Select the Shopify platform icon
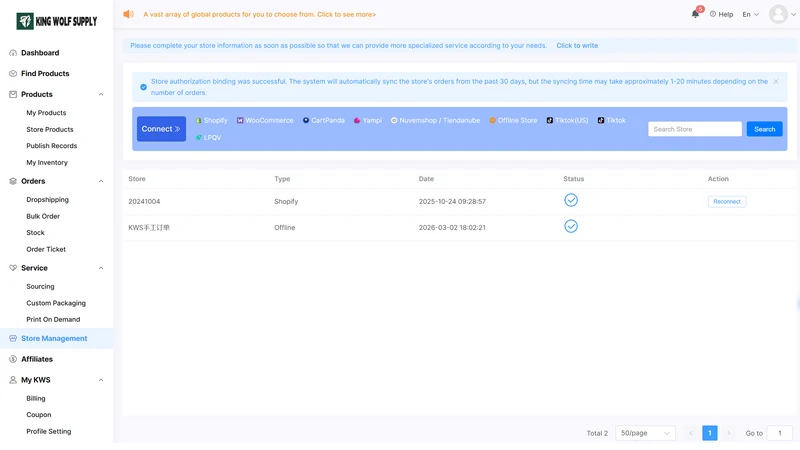Image resolution: width=800 pixels, height=450 pixels. (x=198, y=120)
